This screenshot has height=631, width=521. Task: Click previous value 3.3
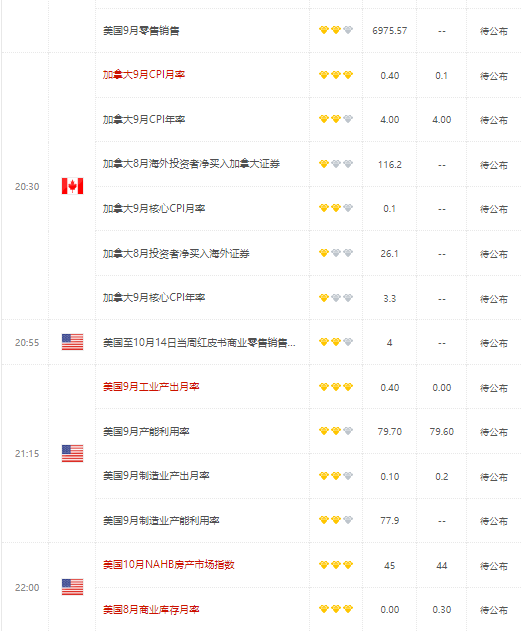pyautogui.click(x=389, y=299)
